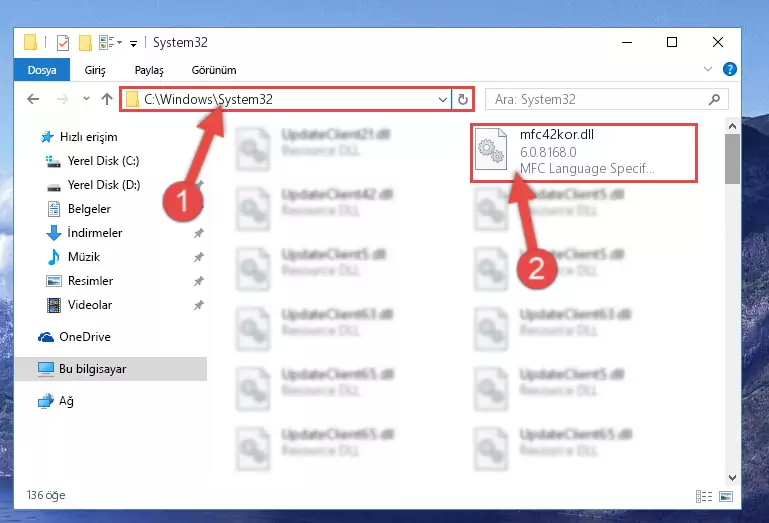The image size is (769, 523).
Task: Go back with the left arrow
Action: coord(33,99)
